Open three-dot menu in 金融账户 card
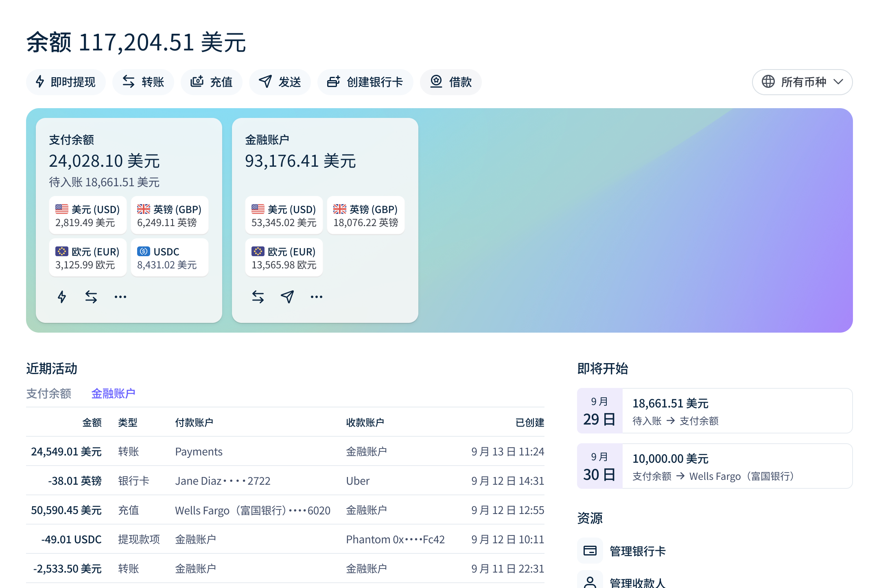This screenshot has height=588, width=879. tap(317, 297)
